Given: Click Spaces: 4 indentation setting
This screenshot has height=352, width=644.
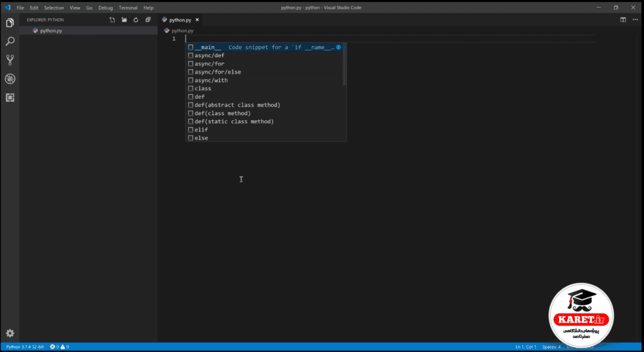Looking at the screenshot, I should tap(551, 347).
